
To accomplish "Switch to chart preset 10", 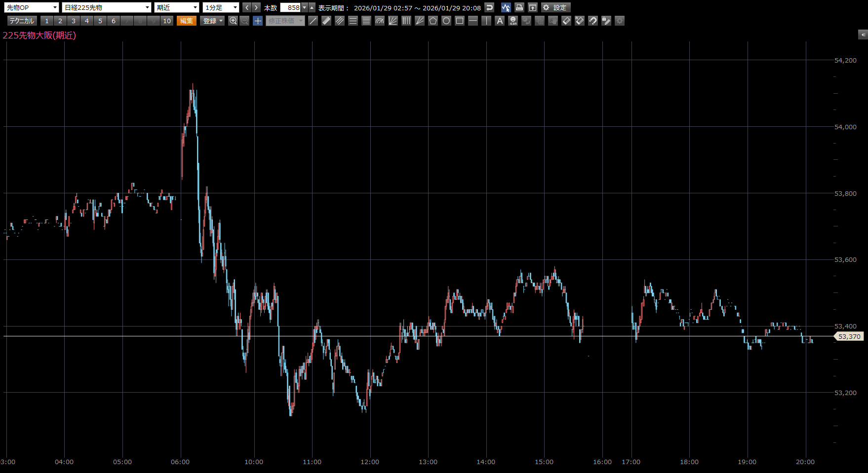I will pyautogui.click(x=167, y=21).
